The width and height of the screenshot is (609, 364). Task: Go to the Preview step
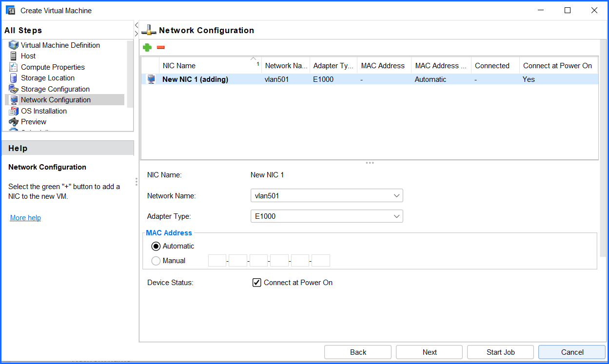34,122
